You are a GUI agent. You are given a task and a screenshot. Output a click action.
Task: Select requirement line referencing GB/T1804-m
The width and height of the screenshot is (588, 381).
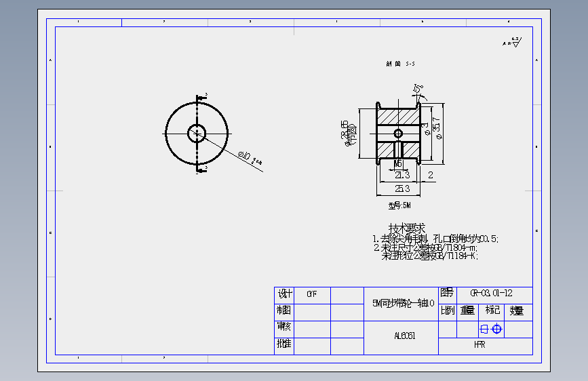coord(426,248)
